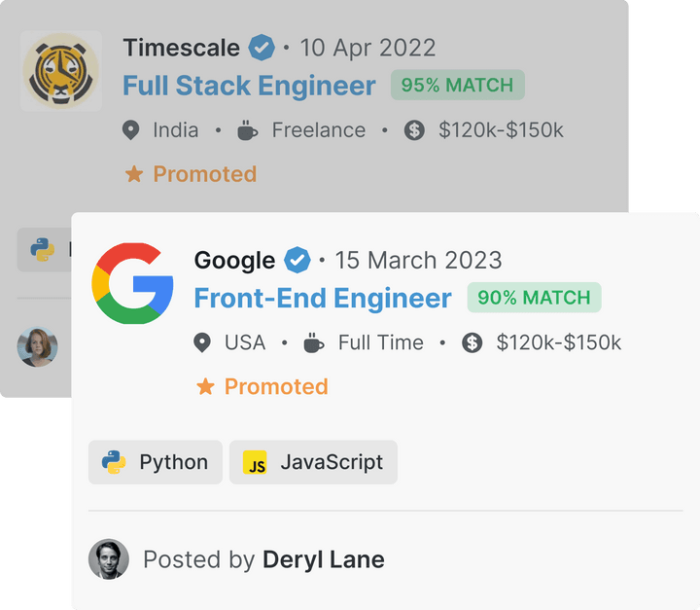
Task: Select the JavaScript skill tag
Action: pos(313,462)
